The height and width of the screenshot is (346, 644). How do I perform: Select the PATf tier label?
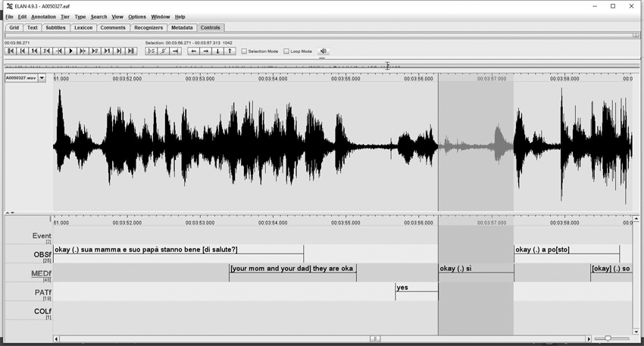(x=42, y=293)
